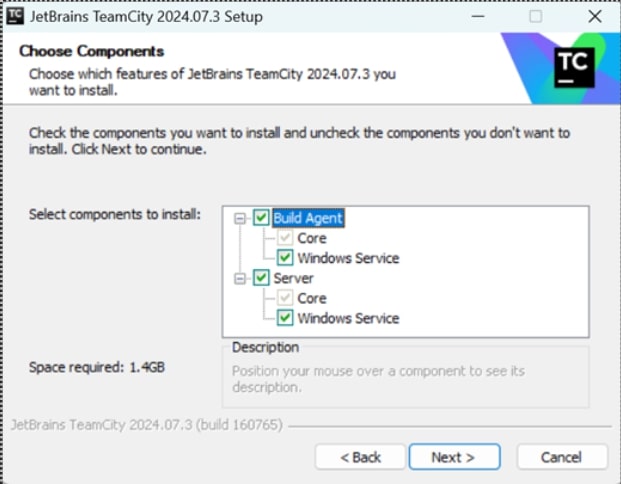This screenshot has height=484, width=621.
Task: Collapse the Server tree node
Action: (240, 278)
